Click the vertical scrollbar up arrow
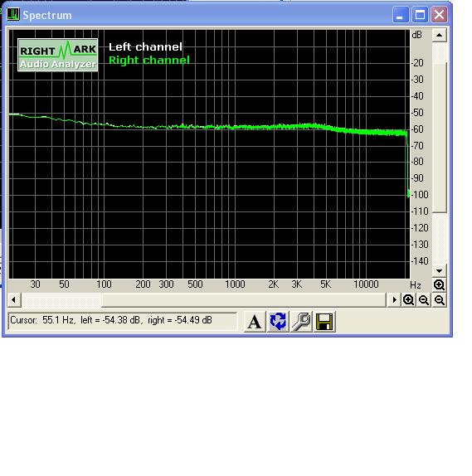This screenshot has height=476, width=472. click(x=439, y=35)
